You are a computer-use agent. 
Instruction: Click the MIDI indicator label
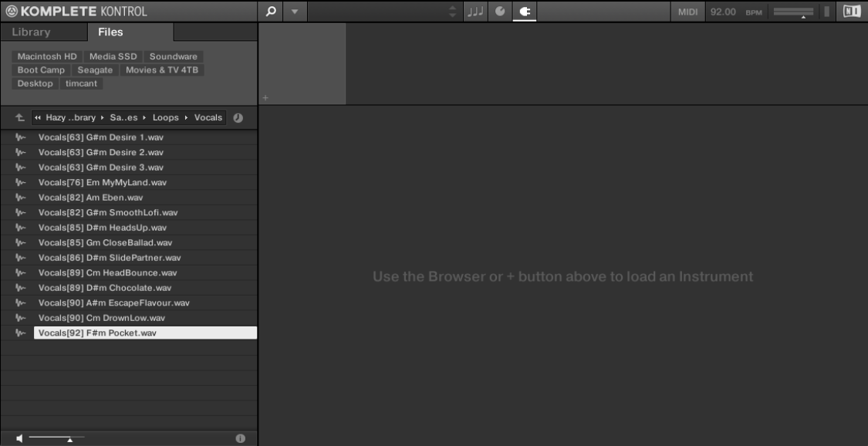688,12
